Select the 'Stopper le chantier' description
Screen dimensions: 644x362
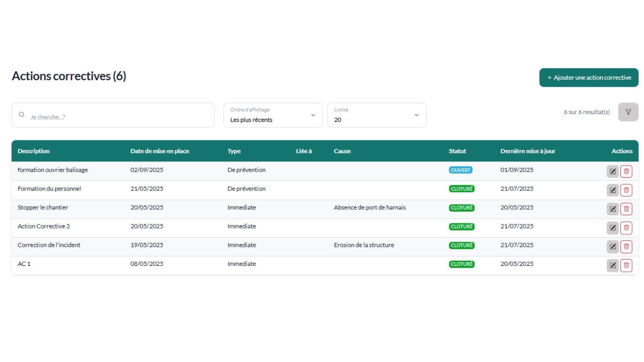(43, 207)
